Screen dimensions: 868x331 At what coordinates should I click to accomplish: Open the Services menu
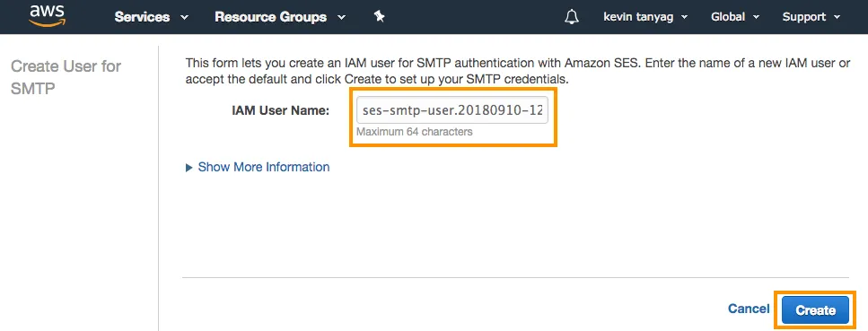(x=151, y=17)
